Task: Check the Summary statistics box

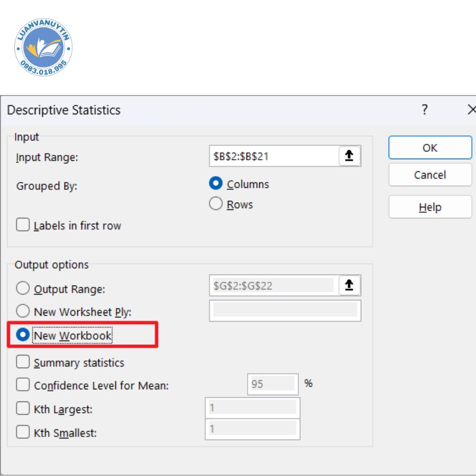Action: click(x=23, y=362)
